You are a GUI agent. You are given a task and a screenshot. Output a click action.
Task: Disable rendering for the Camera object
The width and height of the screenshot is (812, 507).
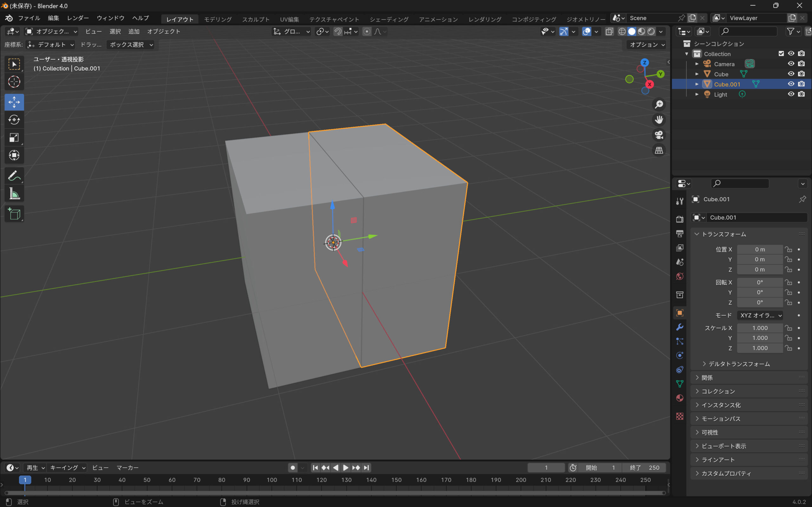point(802,64)
